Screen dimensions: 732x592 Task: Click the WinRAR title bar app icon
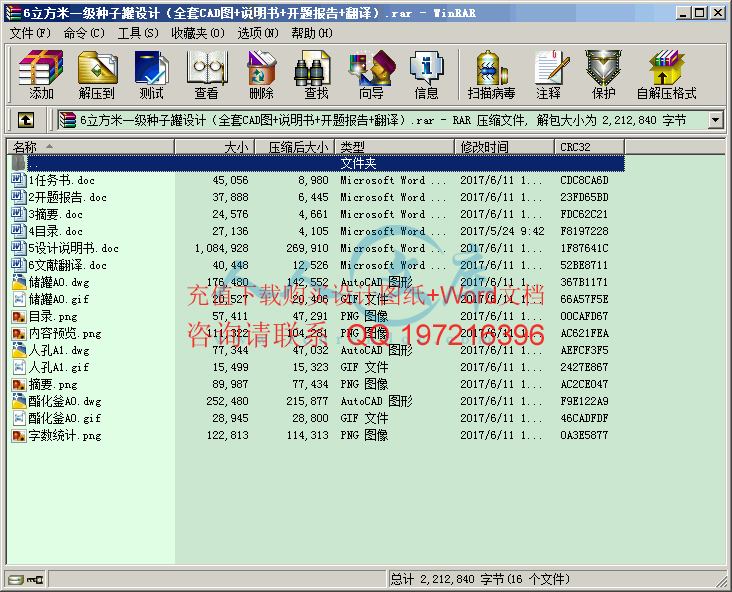click(x=14, y=13)
